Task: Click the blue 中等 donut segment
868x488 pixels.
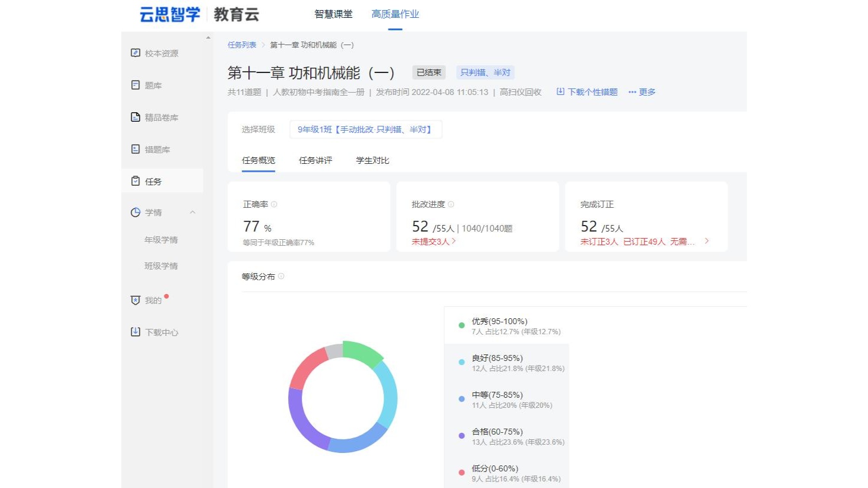Action: click(x=358, y=439)
